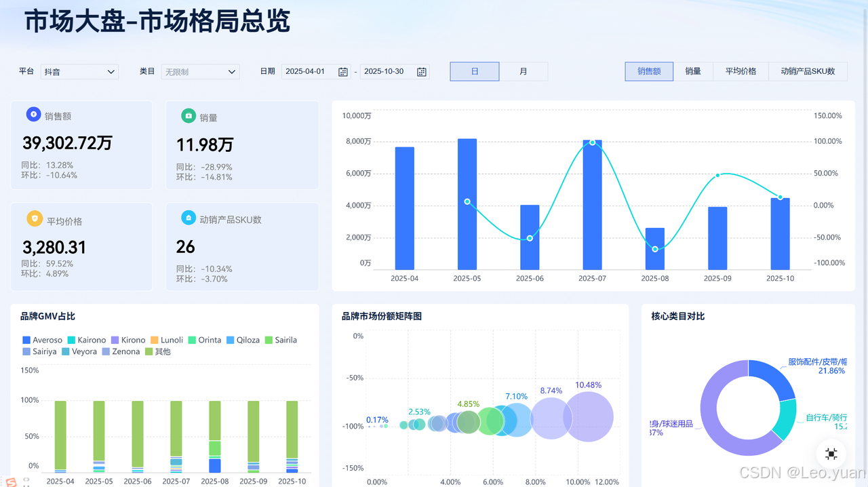Click the 品牌市场份额矩阵图 panel title
This screenshot has width=868, height=487.
click(x=382, y=316)
